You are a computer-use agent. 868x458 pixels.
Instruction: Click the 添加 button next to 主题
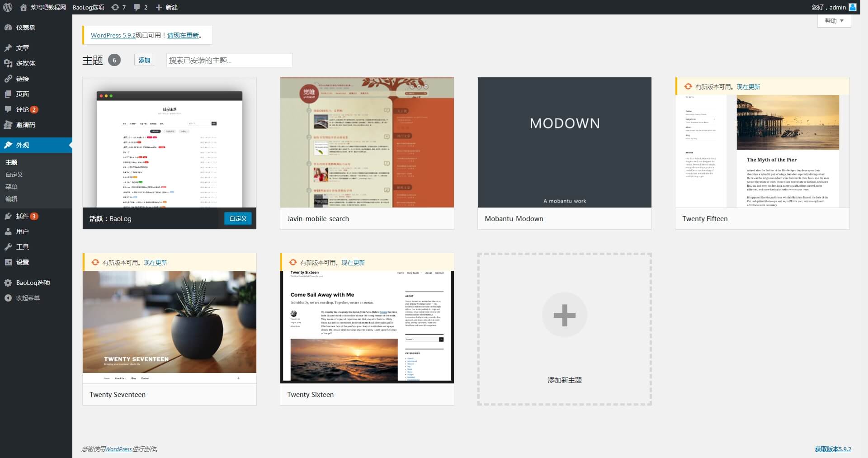point(144,60)
